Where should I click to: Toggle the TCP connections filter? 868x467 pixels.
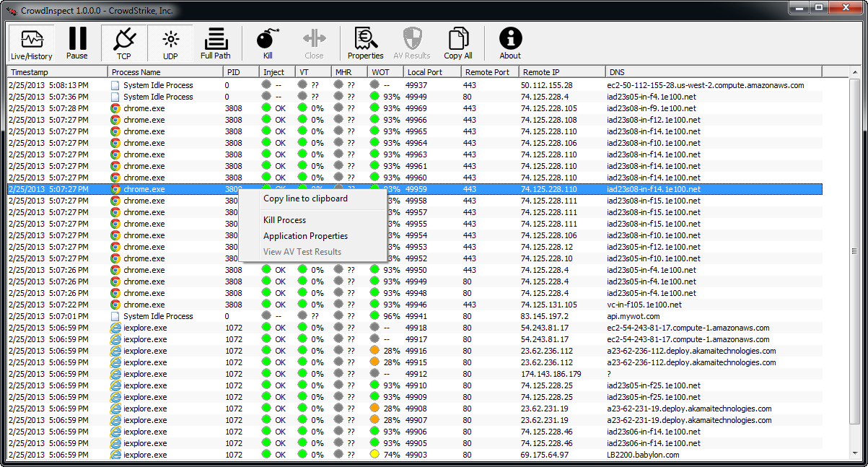[124, 43]
